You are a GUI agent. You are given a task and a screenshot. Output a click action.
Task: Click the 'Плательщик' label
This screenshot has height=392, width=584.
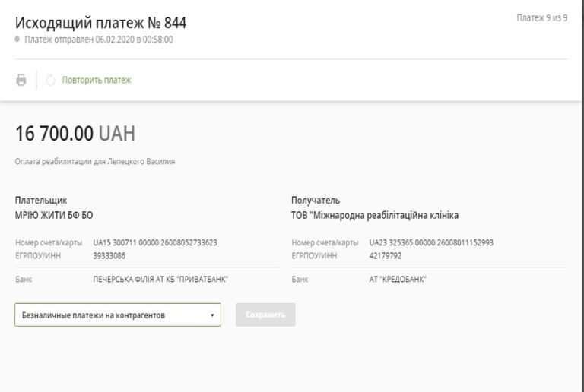tap(41, 201)
